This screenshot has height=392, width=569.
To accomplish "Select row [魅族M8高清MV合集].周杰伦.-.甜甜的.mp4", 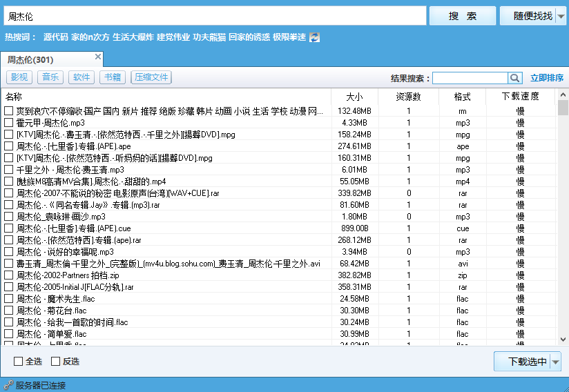I will point(279,182).
